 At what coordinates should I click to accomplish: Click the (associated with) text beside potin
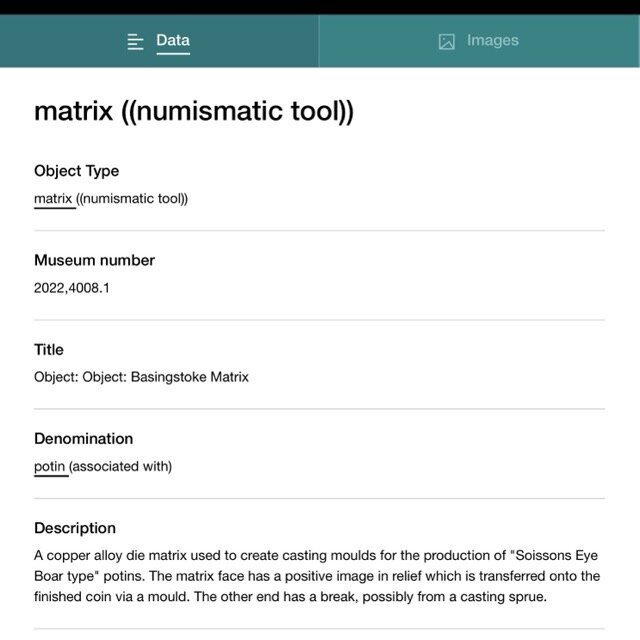[x=120, y=466]
